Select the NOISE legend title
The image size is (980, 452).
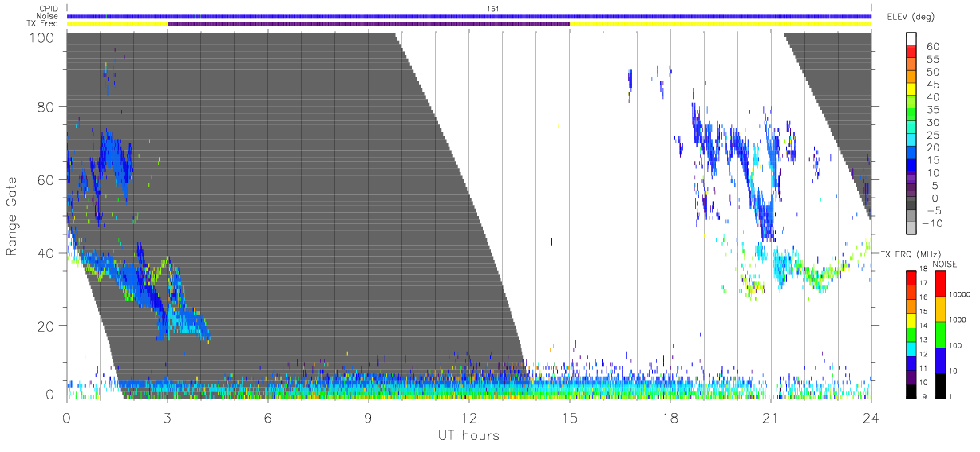pos(946,264)
